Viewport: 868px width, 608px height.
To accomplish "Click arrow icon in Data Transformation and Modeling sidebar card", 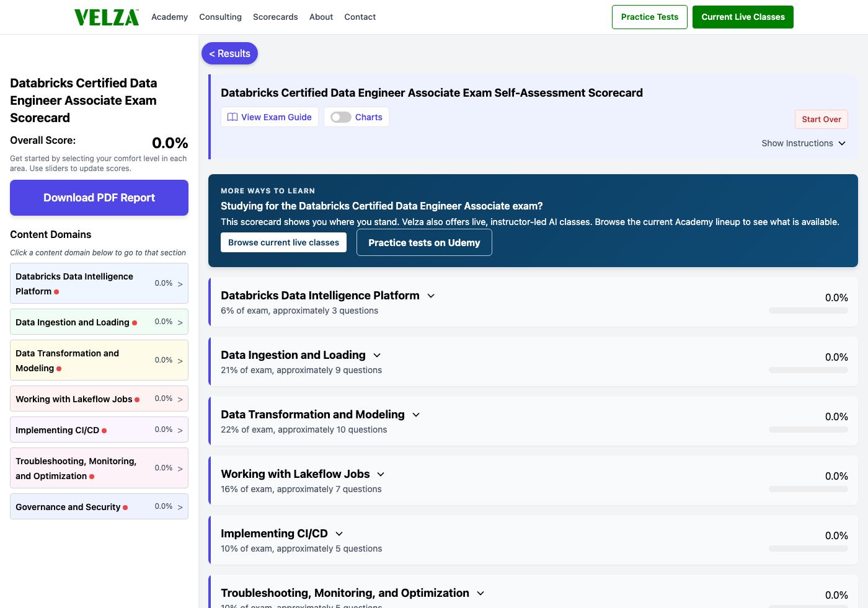I will pyautogui.click(x=180, y=361).
